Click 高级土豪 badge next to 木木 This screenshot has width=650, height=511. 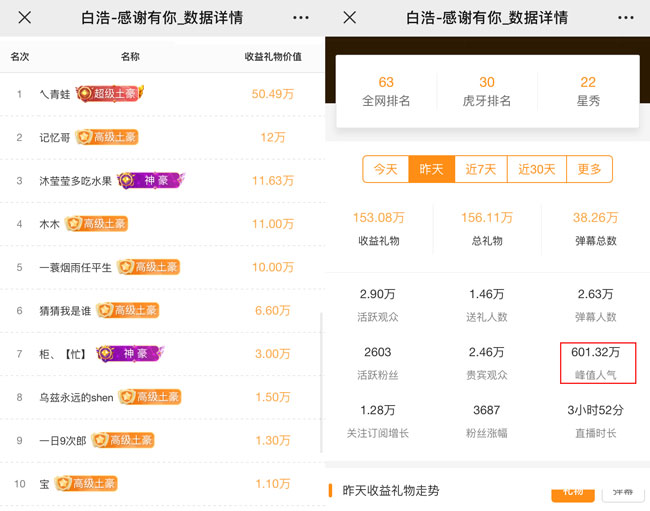pos(96,224)
